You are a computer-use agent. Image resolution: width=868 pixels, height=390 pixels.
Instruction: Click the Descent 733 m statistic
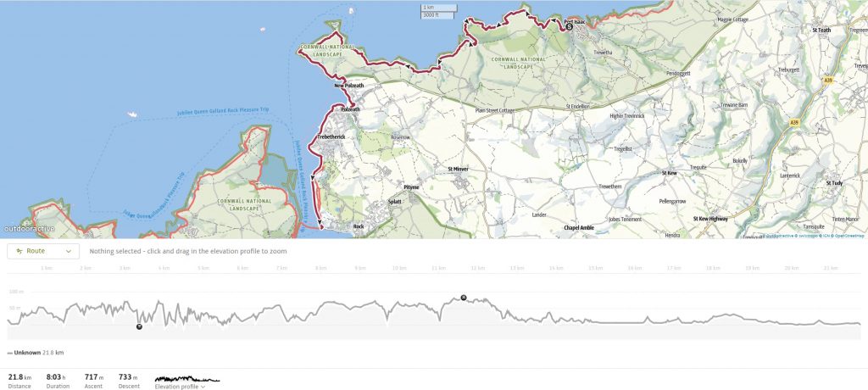(130, 381)
